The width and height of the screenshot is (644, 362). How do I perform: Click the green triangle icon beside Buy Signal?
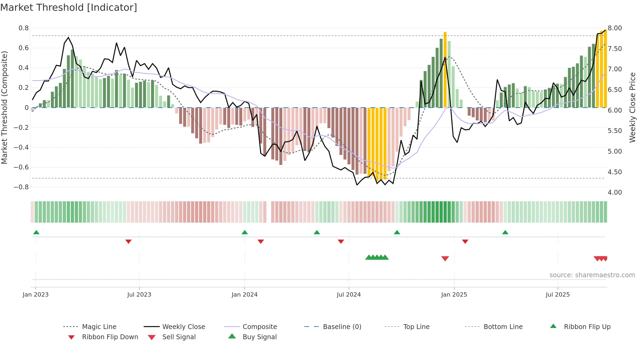tap(232, 336)
